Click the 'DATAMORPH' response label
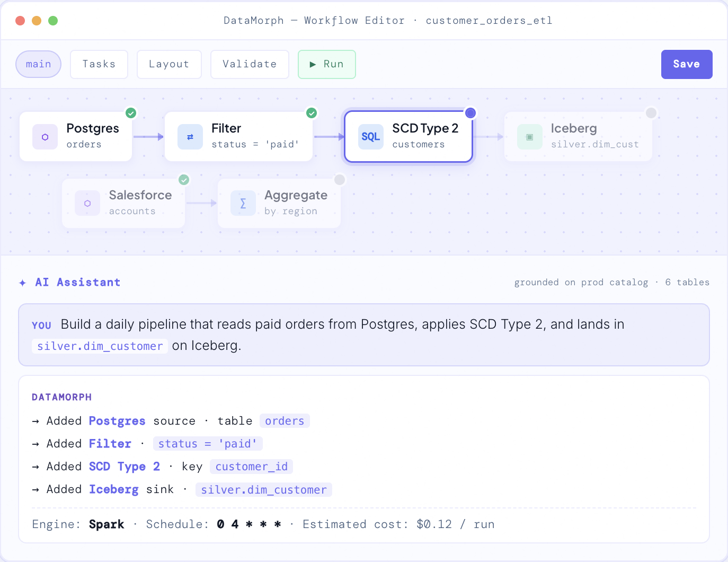 coord(62,397)
